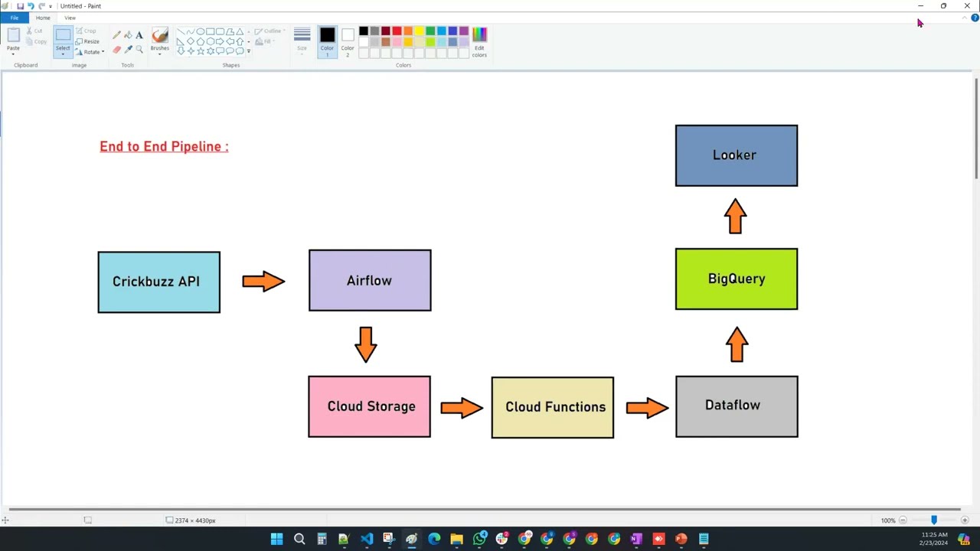Select the Pencil tool

tap(116, 35)
